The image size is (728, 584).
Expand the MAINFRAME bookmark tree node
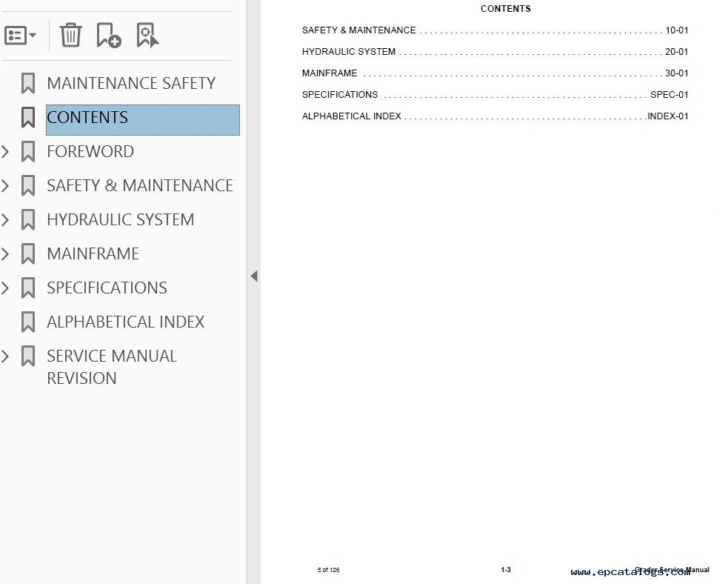click(6, 254)
